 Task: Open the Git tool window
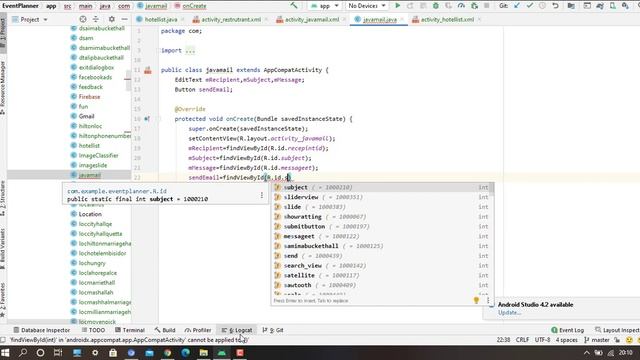(x=273, y=330)
